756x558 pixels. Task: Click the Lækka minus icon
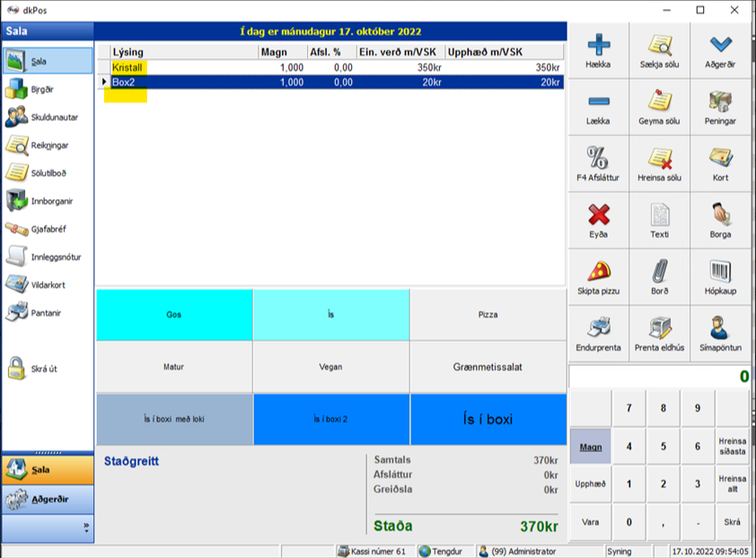(598, 101)
